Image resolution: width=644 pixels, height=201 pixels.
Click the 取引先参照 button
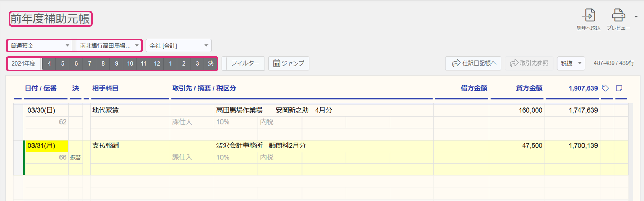tap(529, 63)
